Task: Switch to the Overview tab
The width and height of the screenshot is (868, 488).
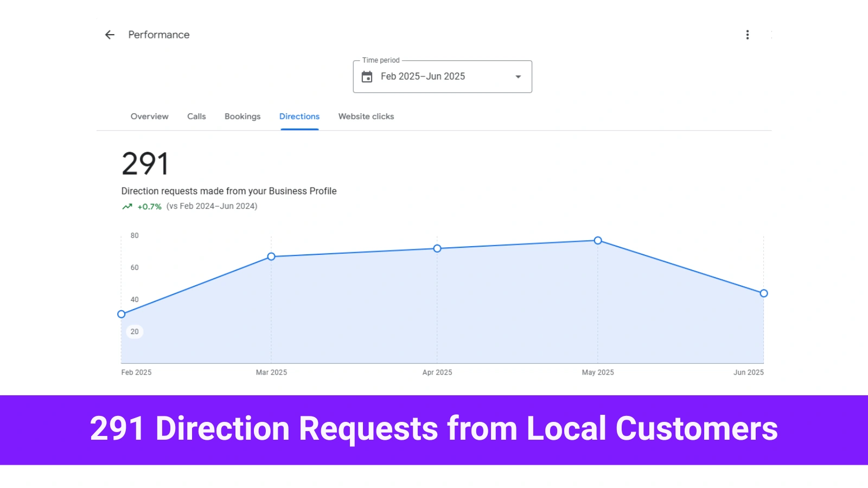Action: 149,116
